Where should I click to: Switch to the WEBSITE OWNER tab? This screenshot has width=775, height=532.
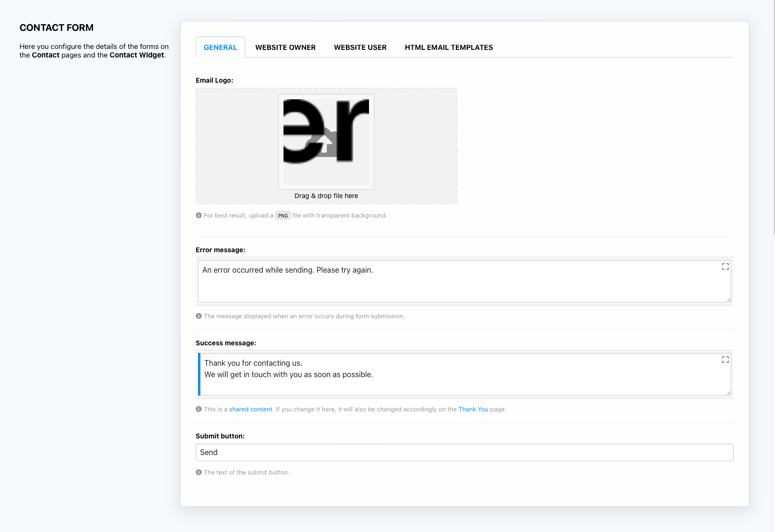click(285, 47)
